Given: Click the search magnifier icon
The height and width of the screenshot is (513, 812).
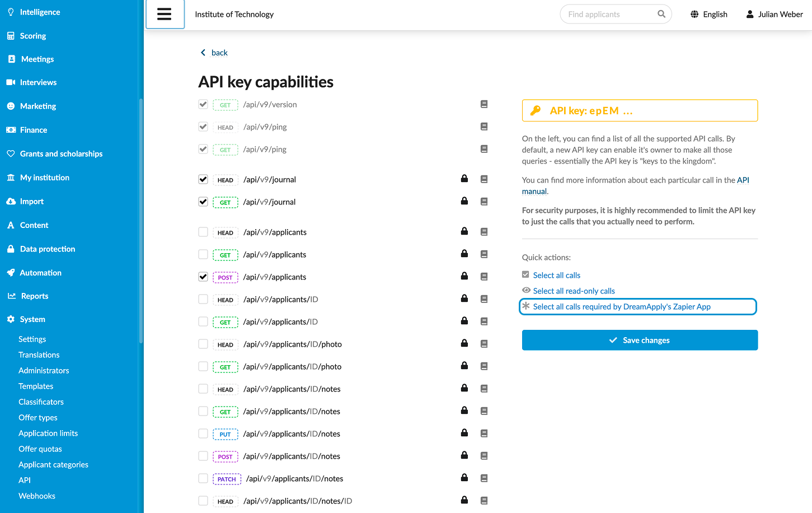Looking at the screenshot, I should click(x=661, y=14).
